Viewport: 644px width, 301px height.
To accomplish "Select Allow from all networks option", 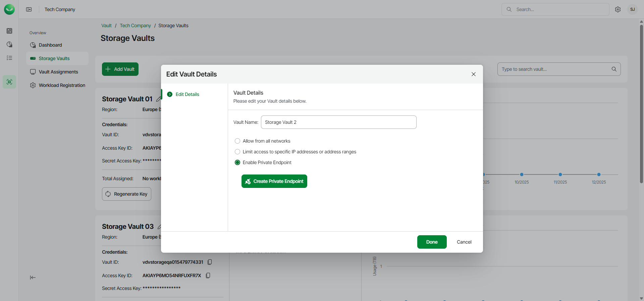I will click(237, 141).
